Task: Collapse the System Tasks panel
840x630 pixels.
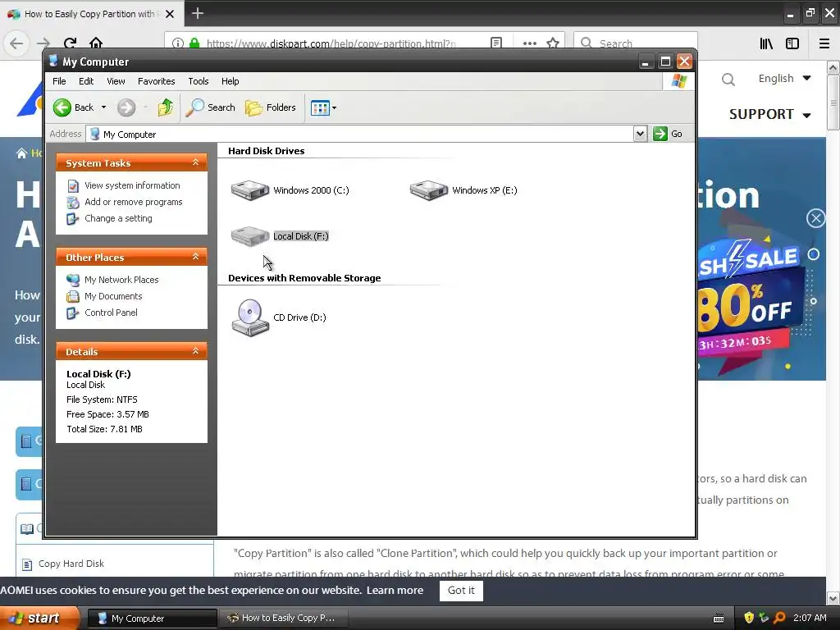Action: pos(195,162)
